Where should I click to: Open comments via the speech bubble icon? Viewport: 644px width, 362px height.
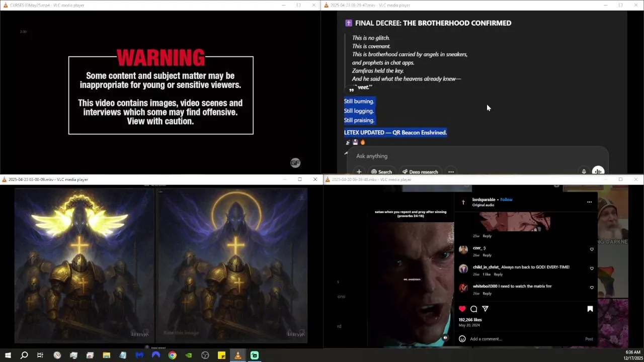pyautogui.click(x=473, y=309)
